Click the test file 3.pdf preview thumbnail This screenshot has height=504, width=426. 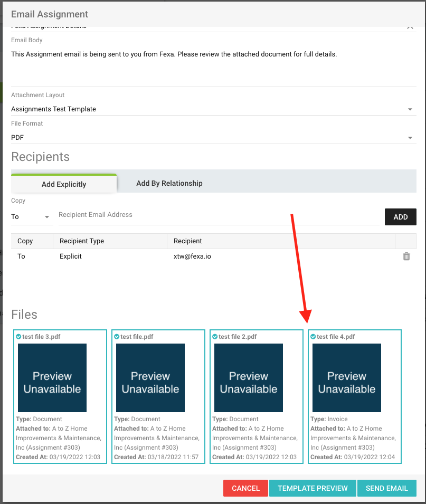coord(52,378)
